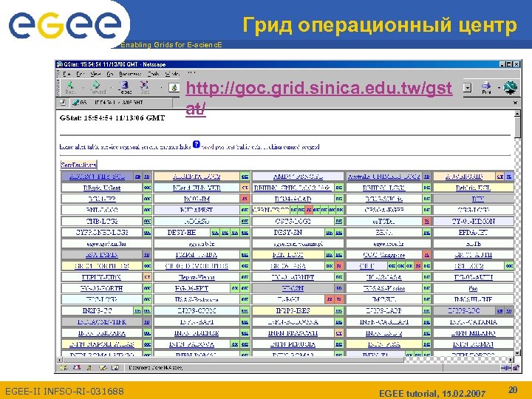The image size is (532, 399).
Task: Open the HG-06-EKT site link
Action: click(x=191, y=288)
